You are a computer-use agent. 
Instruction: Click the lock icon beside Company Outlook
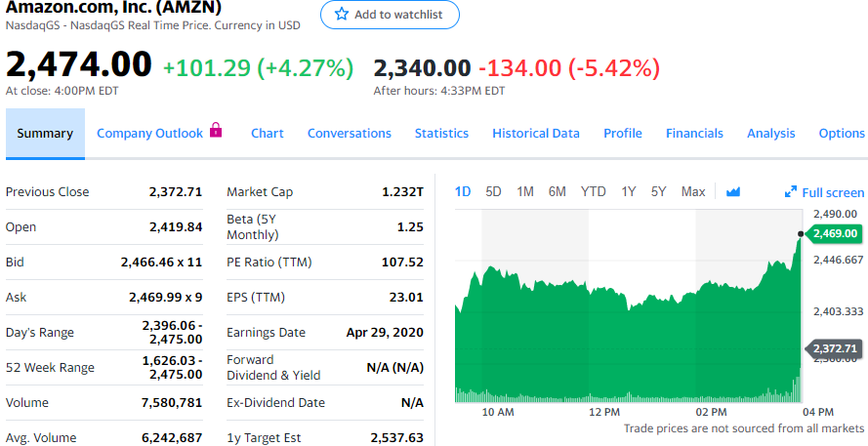216,131
